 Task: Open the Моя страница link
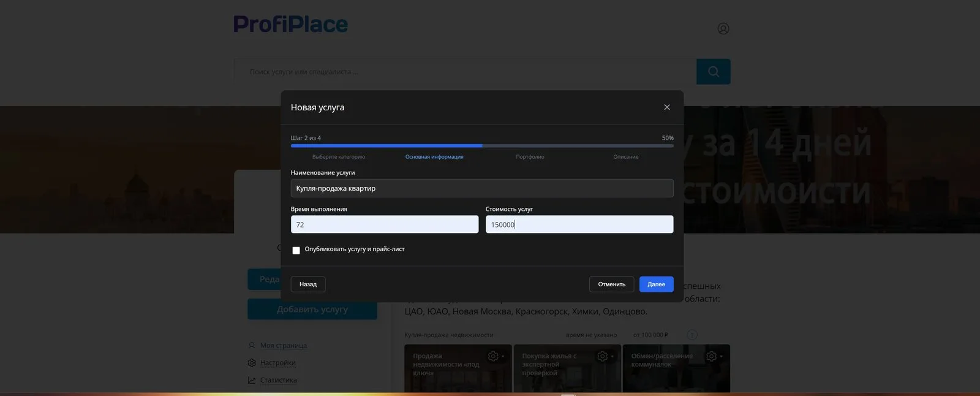pos(284,345)
